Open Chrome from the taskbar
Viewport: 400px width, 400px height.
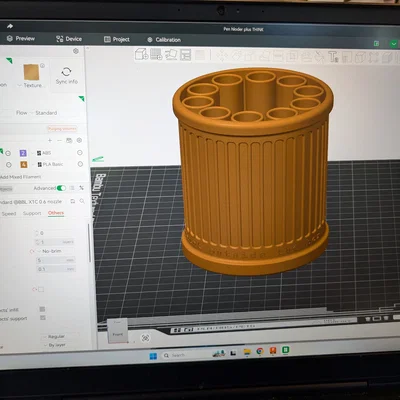coord(260,351)
